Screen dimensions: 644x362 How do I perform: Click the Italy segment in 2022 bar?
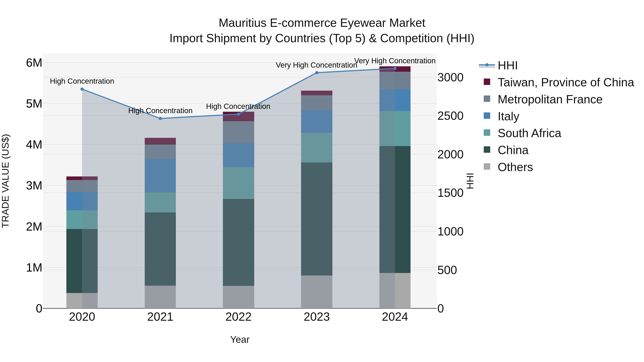tap(238, 155)
